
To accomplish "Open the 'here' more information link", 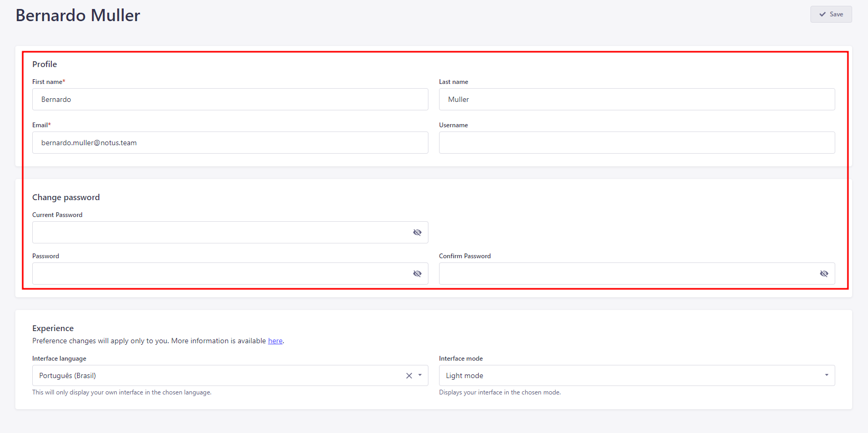I will 275,341.
